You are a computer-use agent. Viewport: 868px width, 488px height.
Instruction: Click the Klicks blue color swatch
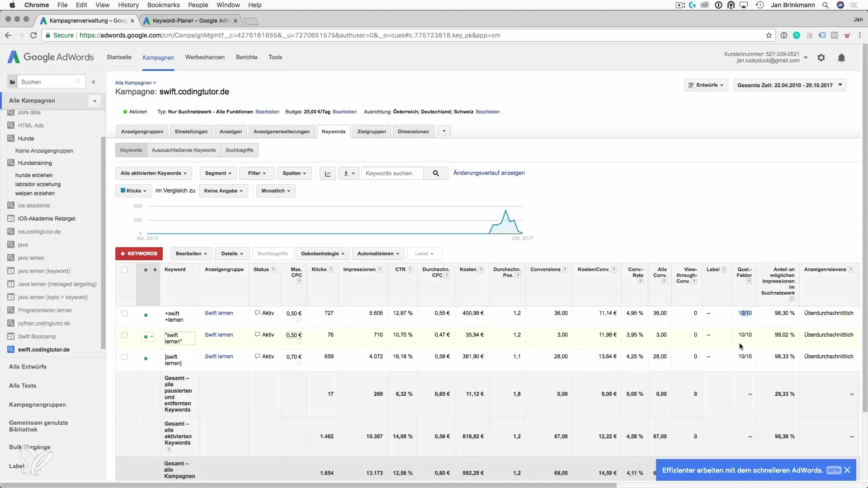[x=123, y=191]
